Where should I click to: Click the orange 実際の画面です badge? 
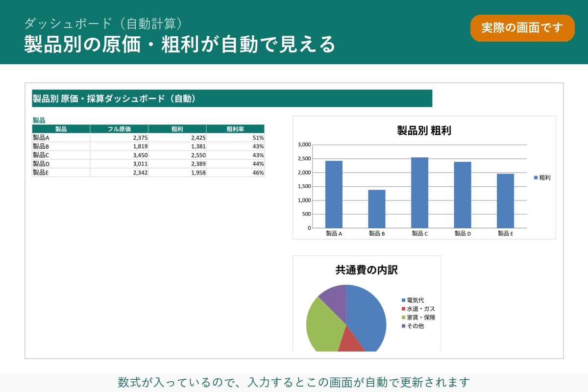[522, 28]
